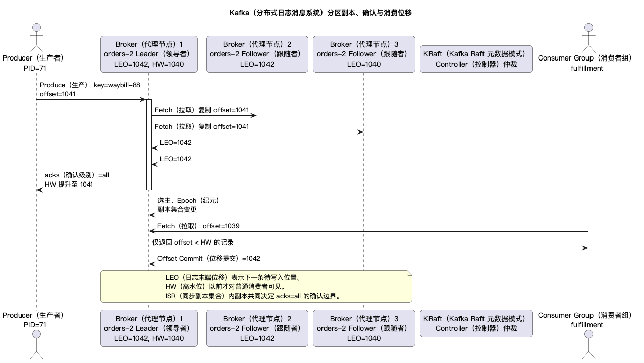644x363 pixels.
Task: Click the activation bar on Broker 1 lifeline
Action: 149,145
